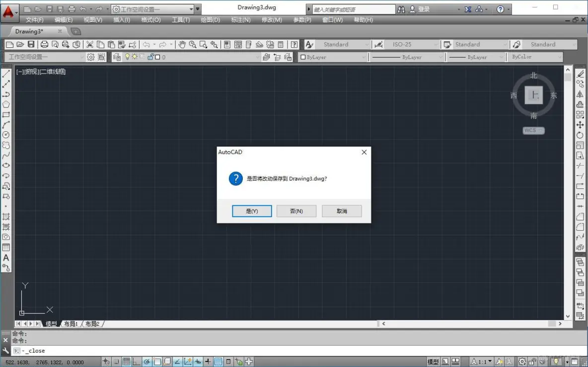Open the WCS coordinate system dropdown
The width and height of the screenshot is (588, 367).
533,130
